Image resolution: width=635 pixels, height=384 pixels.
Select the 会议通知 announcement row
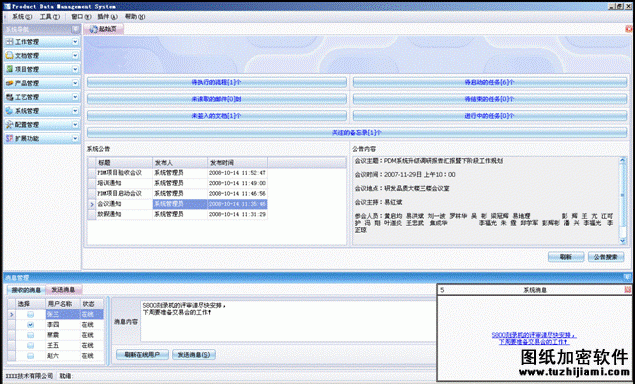(177, 204)
